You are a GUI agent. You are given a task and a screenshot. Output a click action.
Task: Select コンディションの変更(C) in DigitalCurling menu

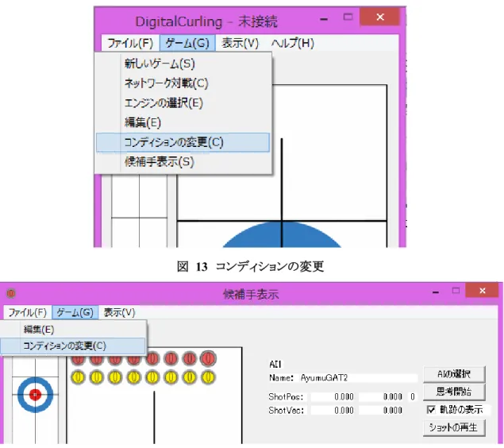coord(183,142)
